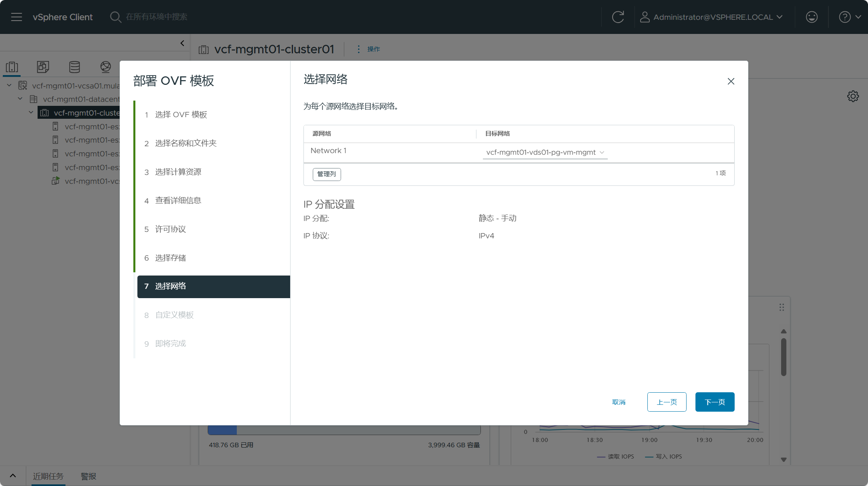This screenshot has height=486, width=868.
Task: Click the refresh icon in the header
Action: coord(618,17)
